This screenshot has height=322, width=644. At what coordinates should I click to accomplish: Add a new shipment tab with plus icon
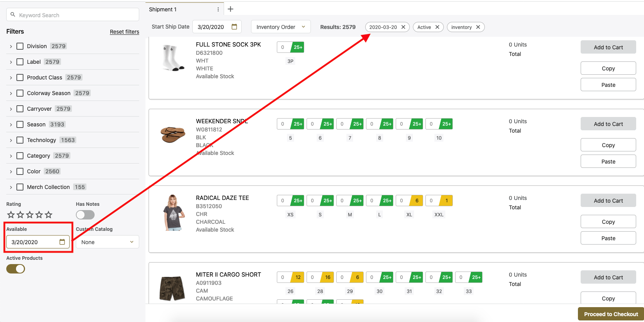click(230, 9)
